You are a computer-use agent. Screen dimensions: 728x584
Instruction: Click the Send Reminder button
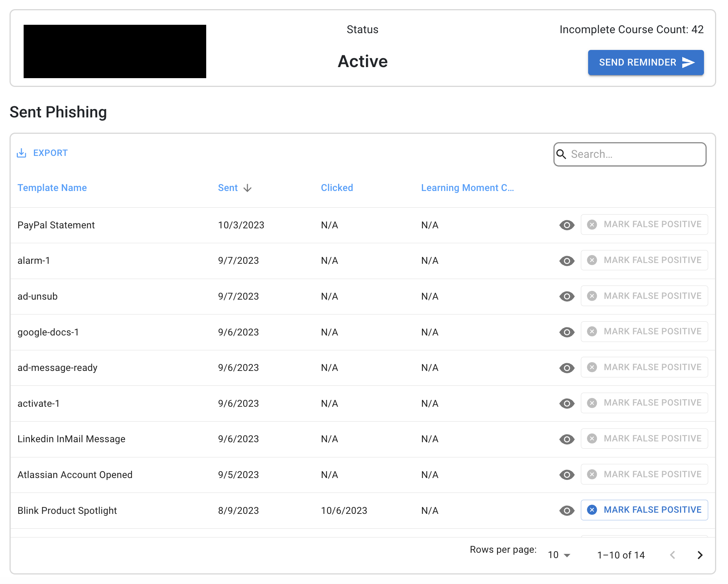click(646, 63)
